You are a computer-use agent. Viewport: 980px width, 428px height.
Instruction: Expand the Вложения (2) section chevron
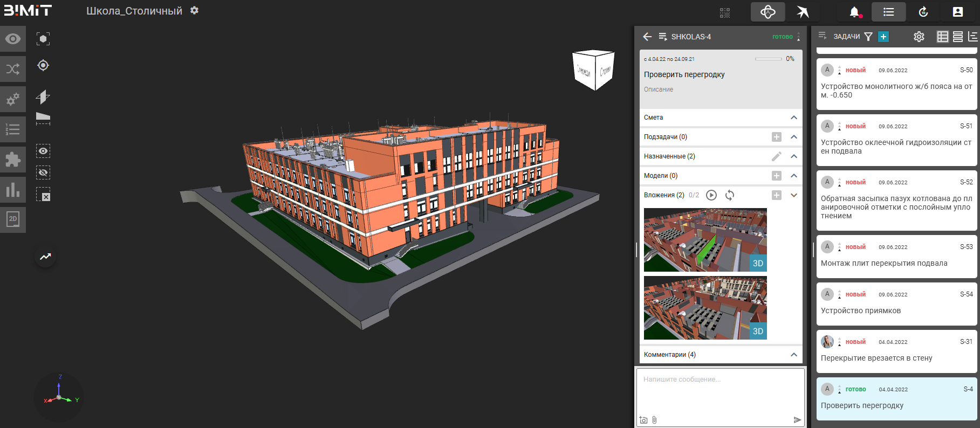tap(794, 195)
